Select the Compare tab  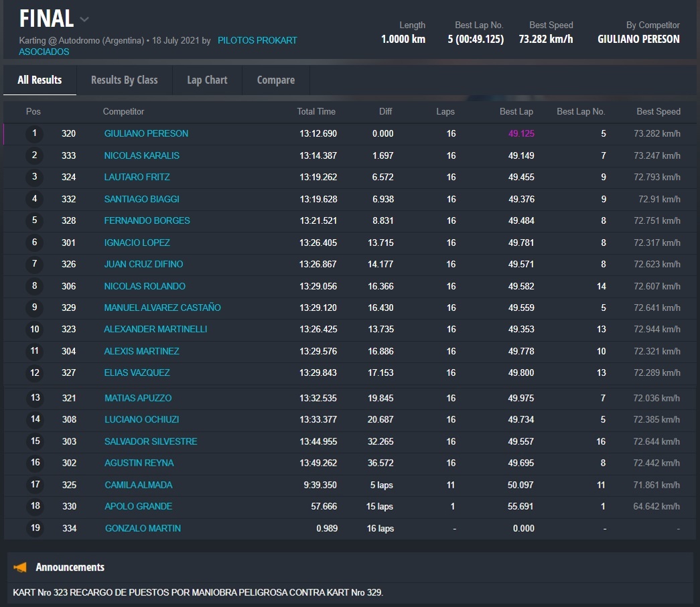tap(275, 80)
